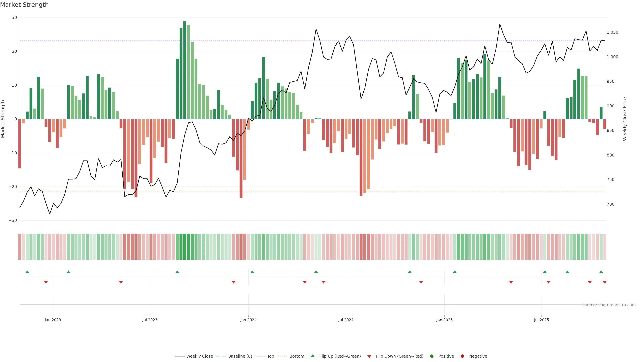Click the 1,050 price axis tick label
This screenshot has width=644, height=362.
612,32
